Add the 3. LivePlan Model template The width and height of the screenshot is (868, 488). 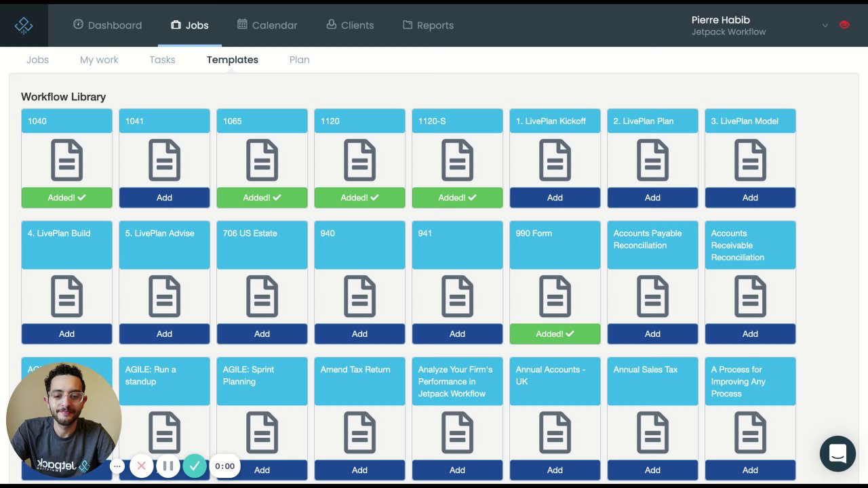click(x=750, y=197)
